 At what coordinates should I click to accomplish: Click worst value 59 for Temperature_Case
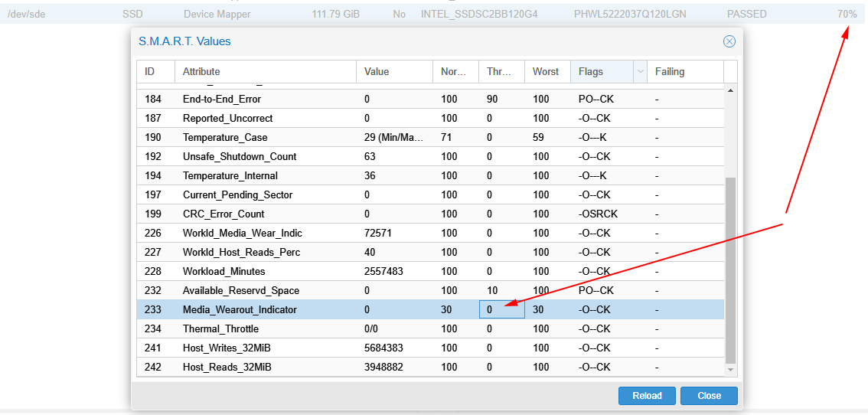[538, 137]
